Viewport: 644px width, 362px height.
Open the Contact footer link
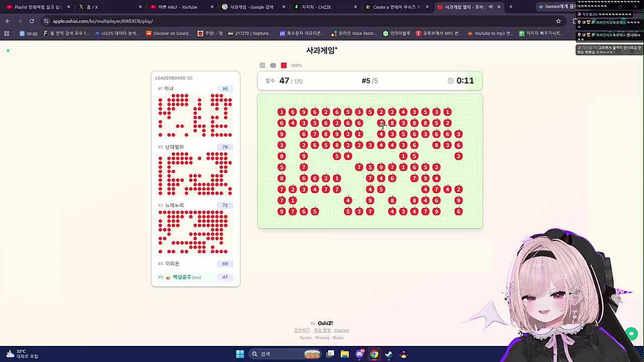tap(342, 330)
